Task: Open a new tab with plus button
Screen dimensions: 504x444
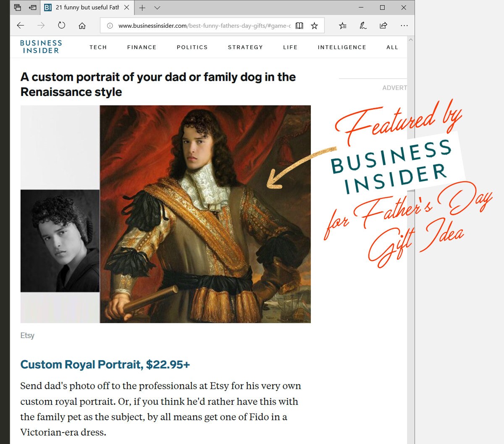Action: pyautogui.click(x=142, y=8)
